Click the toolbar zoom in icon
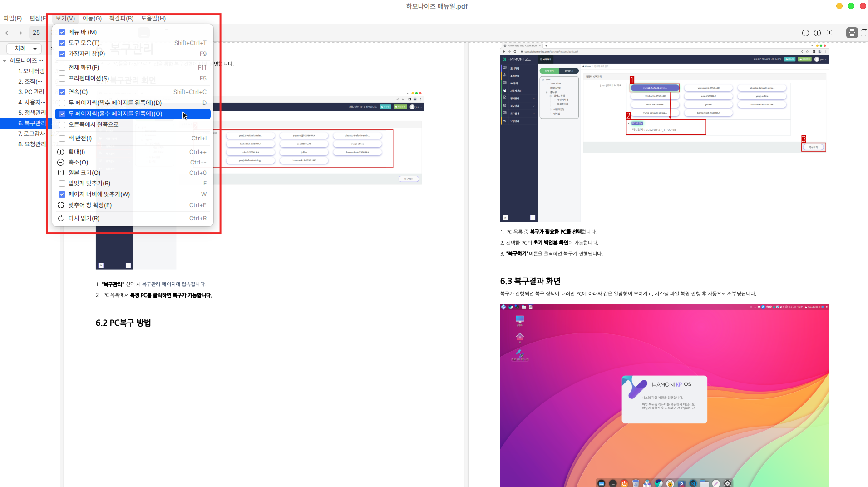The width and height of the screenshot is (868, 487). (817, 33)
